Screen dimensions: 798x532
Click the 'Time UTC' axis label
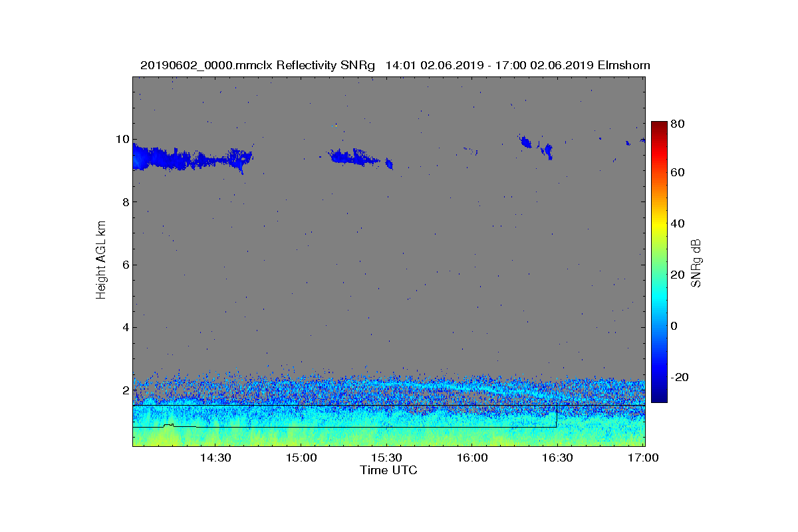[x=388, y=471]
